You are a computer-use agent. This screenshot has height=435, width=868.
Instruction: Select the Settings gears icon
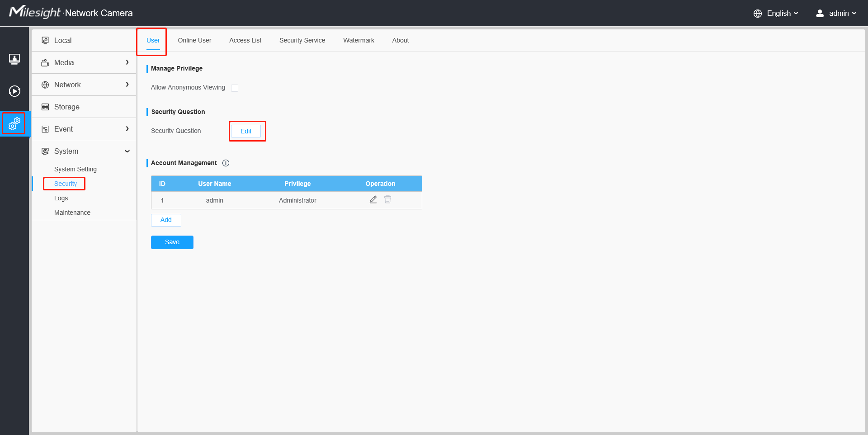click(14, 123)
